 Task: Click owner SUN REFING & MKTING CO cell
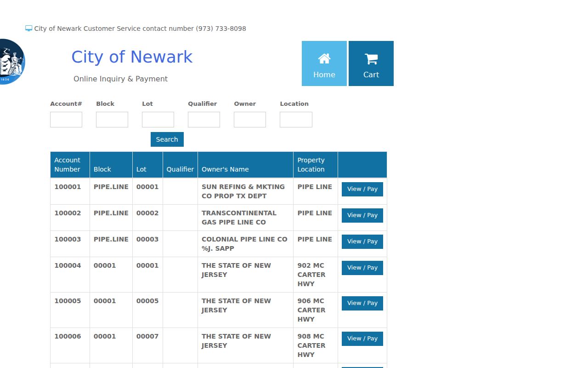[245, 191]
